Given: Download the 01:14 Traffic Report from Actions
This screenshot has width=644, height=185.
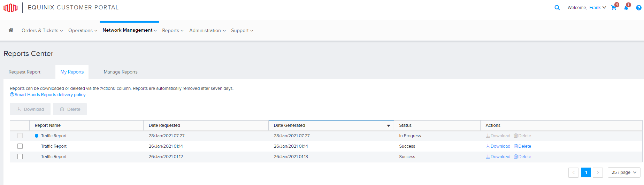Looking at the screenshot, I should click(x=498, y=146).
